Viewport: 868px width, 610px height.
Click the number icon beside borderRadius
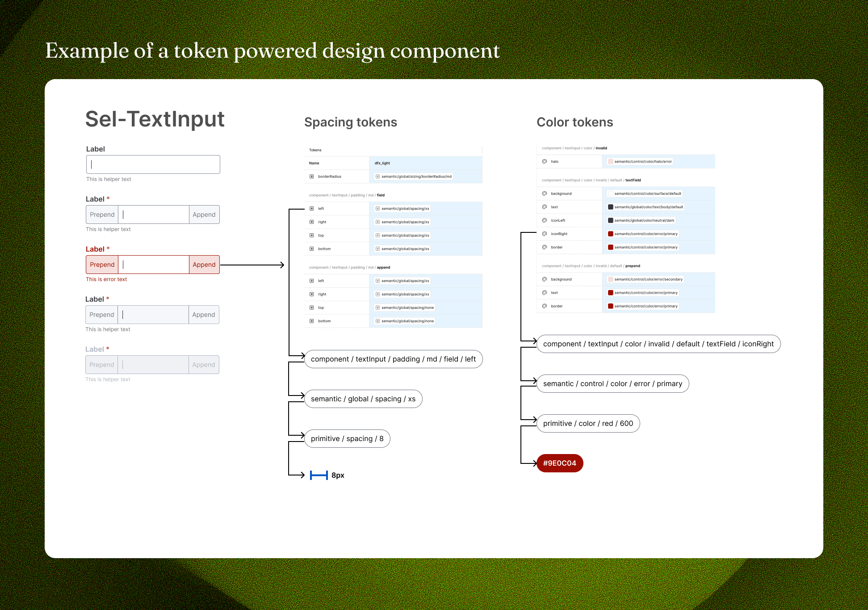[312, 177]
